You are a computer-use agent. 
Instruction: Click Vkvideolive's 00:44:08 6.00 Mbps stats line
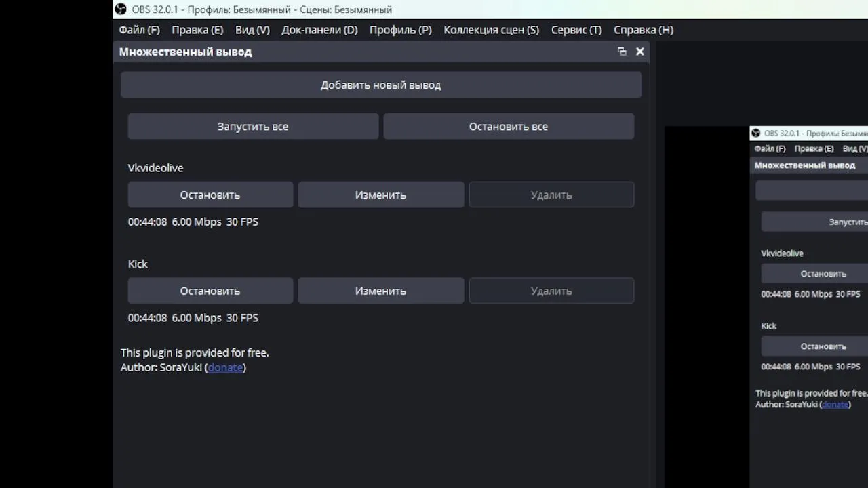(193, 222)
